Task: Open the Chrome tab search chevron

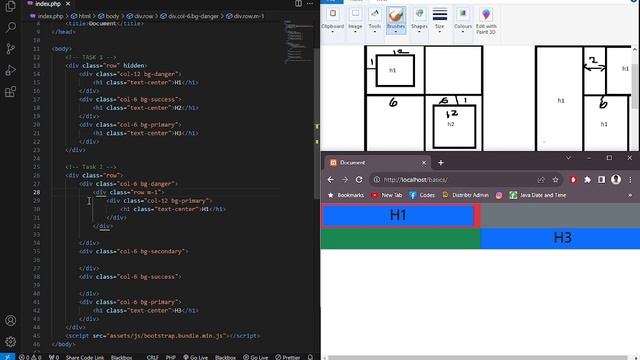Action: tap(568, 158)
